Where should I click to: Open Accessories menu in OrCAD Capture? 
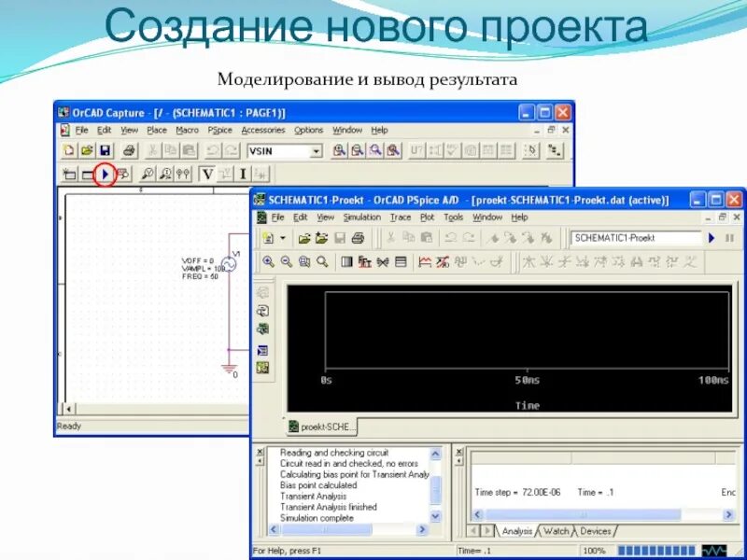tap(263, 130)
